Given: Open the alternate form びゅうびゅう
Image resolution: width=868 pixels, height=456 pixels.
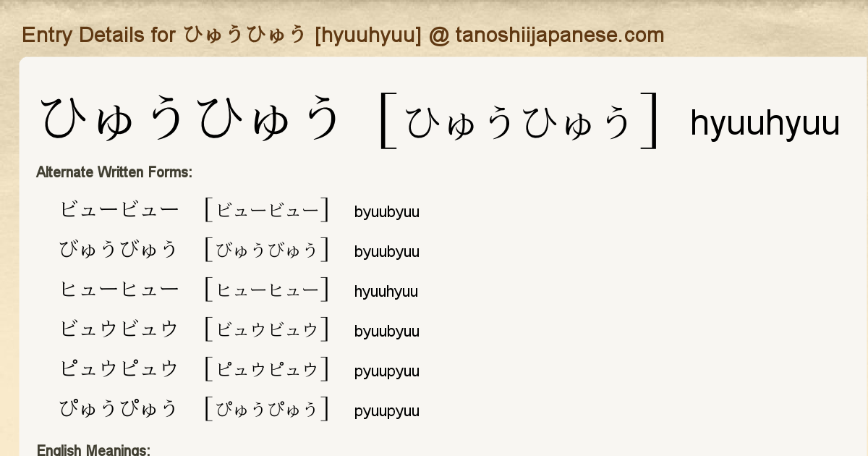Looking at the screenshot, I should click(x=119, y=250).
